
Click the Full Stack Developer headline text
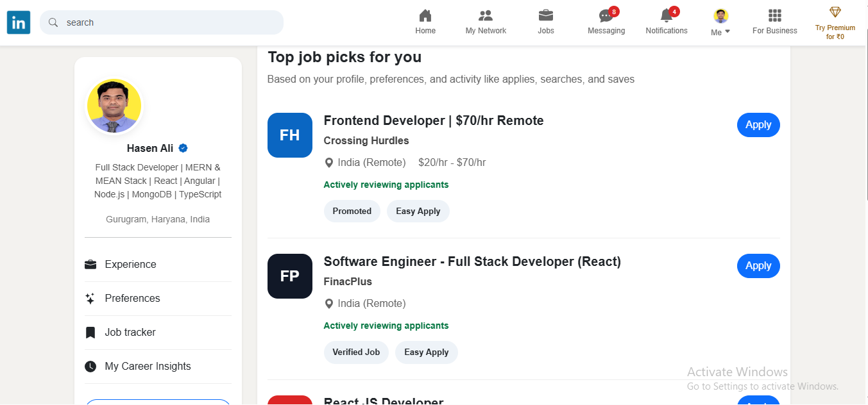158,181
